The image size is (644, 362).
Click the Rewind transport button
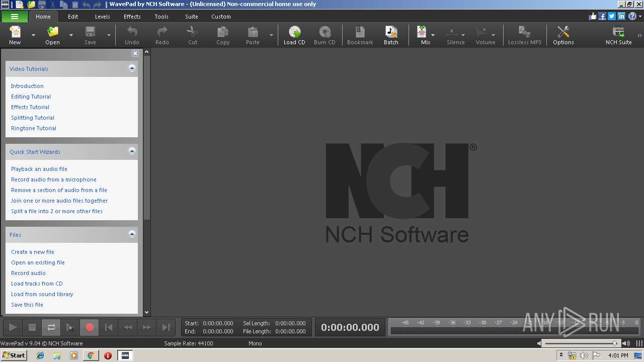coord(128,327)
